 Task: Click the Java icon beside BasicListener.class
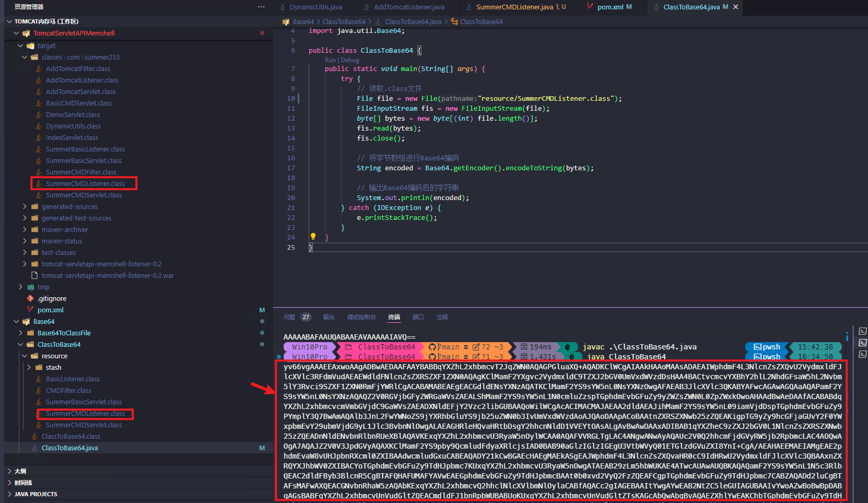tap(39, 379)
